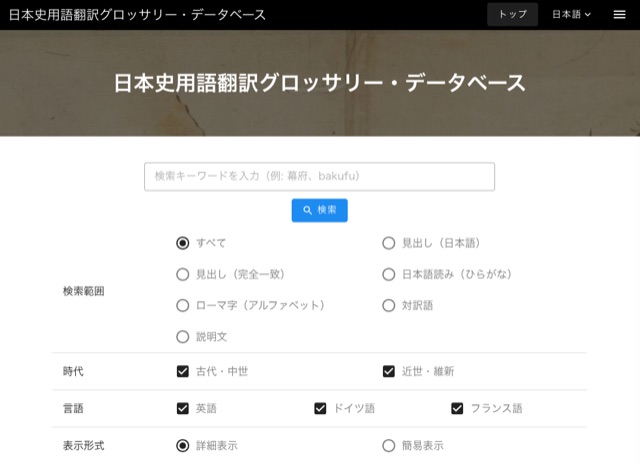Open the hamburger menu icon
This screenshot has width=640, height=464.
pyautogui.click(x=619, y=15)
